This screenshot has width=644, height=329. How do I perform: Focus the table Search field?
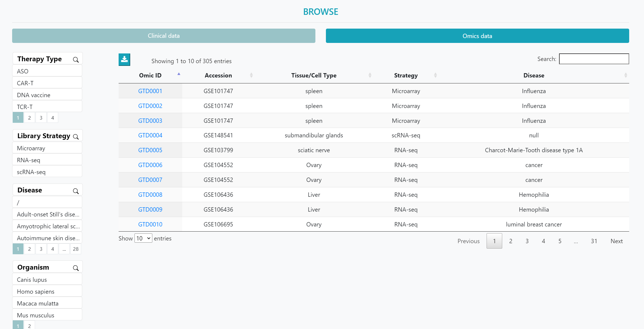[594, 59]
